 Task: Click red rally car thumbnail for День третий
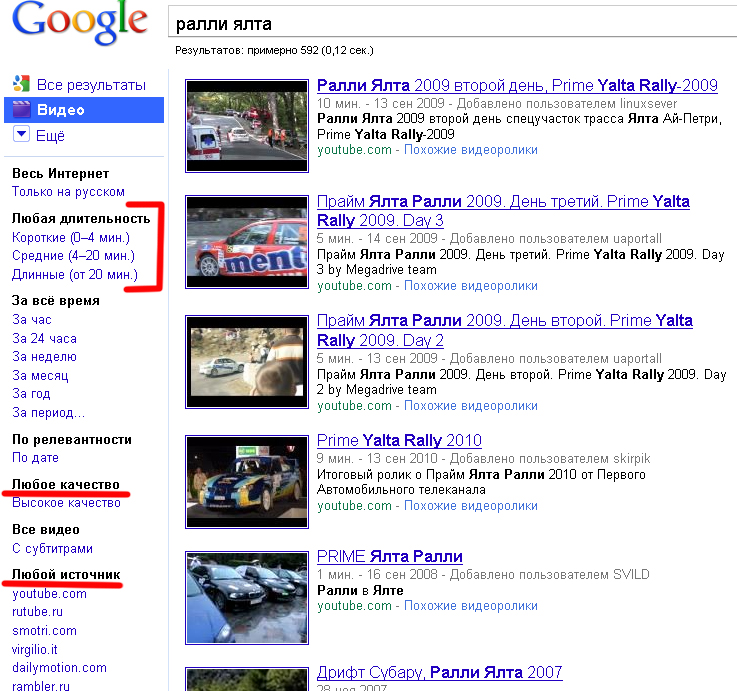tap(247, 242)
